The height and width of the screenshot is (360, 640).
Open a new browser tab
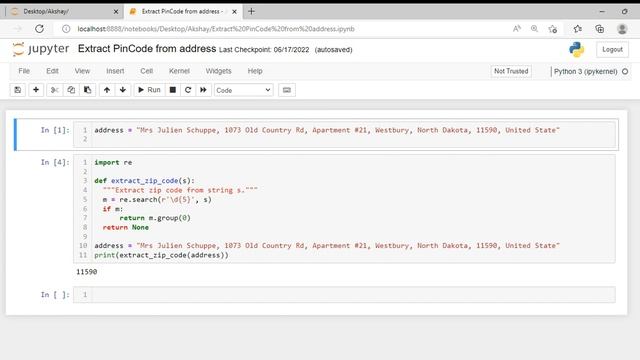pos(251,11)
